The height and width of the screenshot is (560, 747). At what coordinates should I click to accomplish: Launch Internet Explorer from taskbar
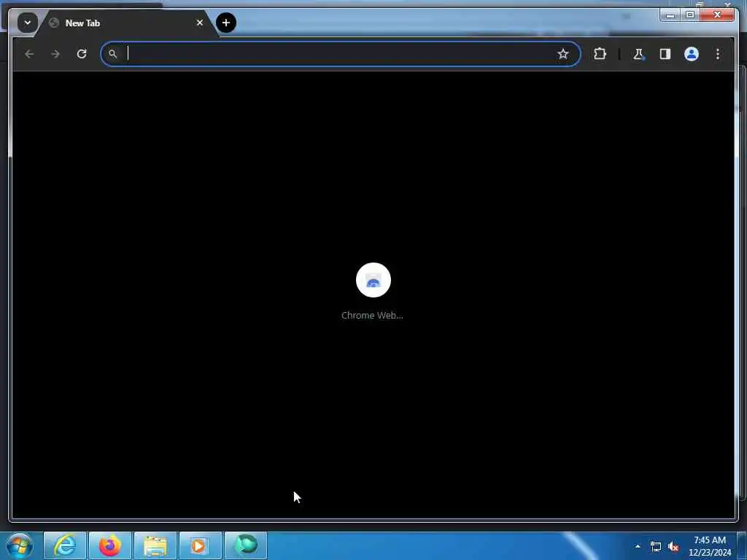tap(65, 545)
